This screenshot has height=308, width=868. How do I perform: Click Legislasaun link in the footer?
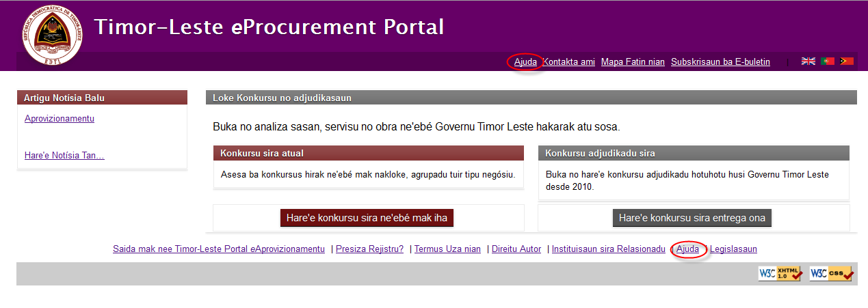click(x=733, y=249)
